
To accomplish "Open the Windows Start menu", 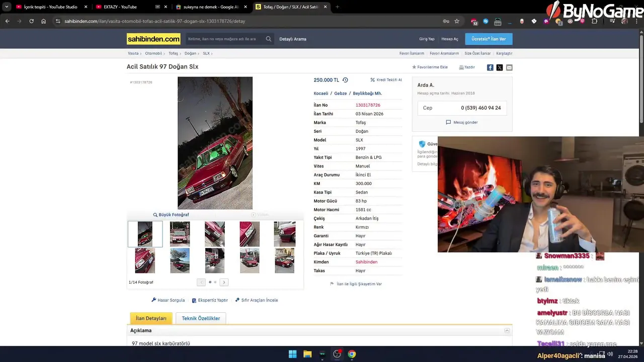I will click(x=292, y=354).
